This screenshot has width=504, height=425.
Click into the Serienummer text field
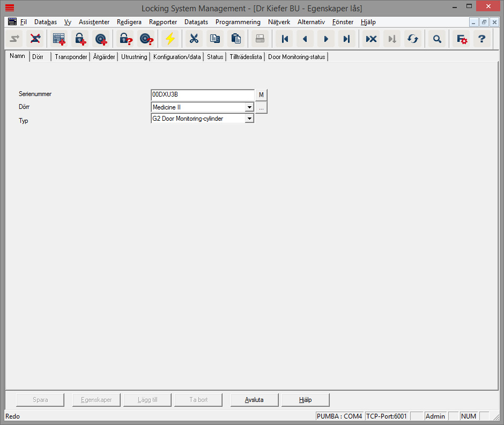[202, 95]
